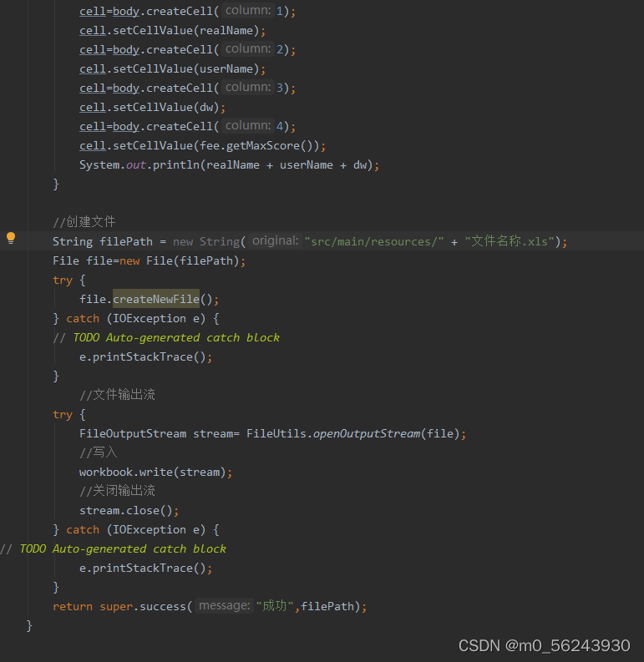The image size is (644, 662).
Task: Click the 'original:' parameter hint
Action: pos(275,240)
